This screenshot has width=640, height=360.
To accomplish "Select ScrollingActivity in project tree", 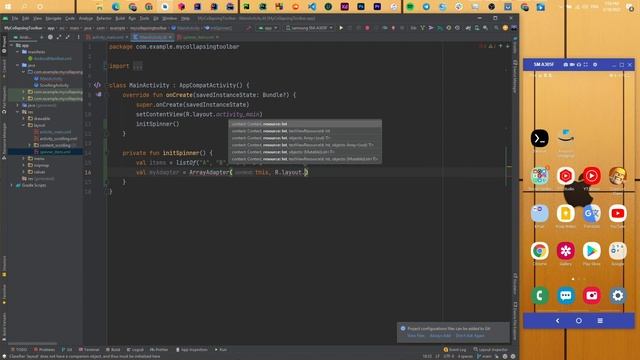I will point(51,85).
